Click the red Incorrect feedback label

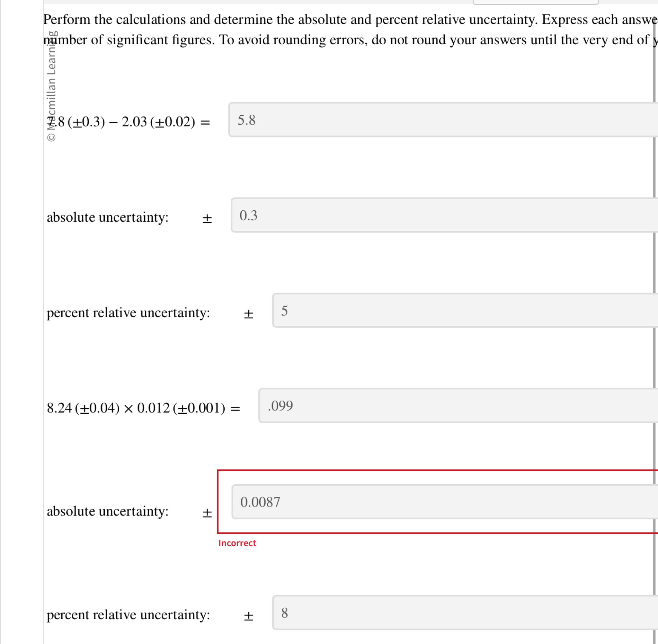pyautogui.click(x=237, y=543)
